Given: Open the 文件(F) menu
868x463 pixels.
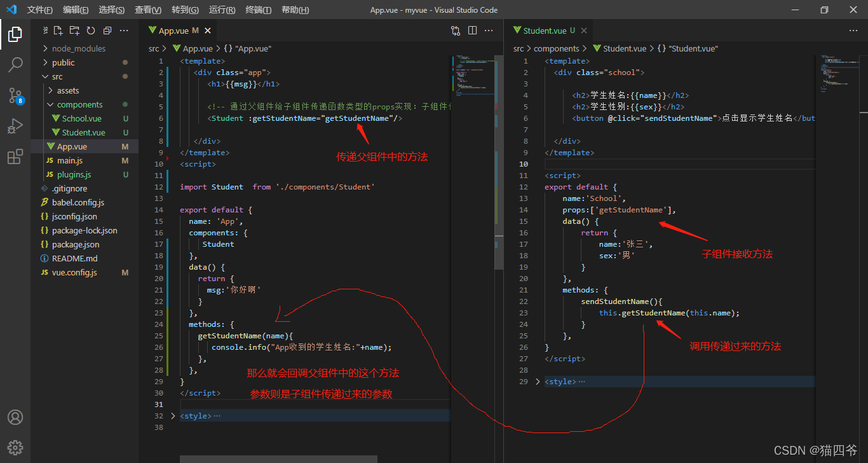Looking at the screenshot, I should (40, 10).
